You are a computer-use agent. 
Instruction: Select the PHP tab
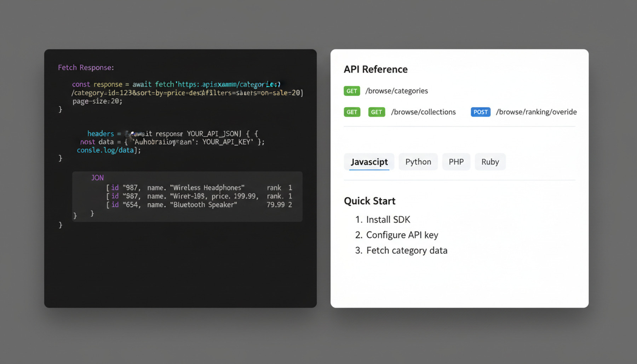pos(456,162)
